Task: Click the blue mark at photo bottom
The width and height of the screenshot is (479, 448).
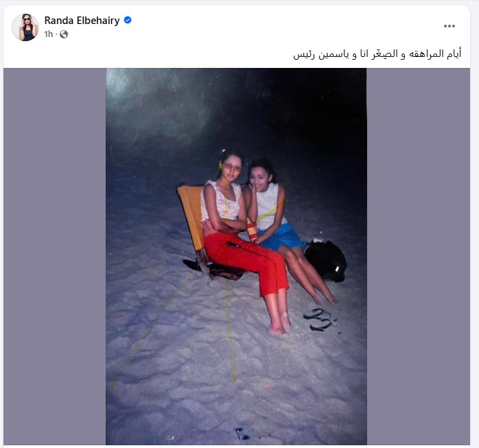Action: click(242, 434)
